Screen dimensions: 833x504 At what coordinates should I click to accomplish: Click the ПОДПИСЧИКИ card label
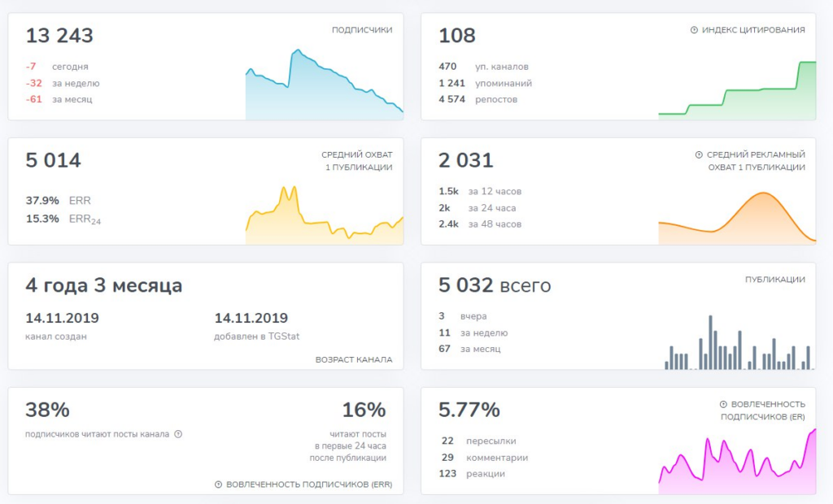(362, 30)
